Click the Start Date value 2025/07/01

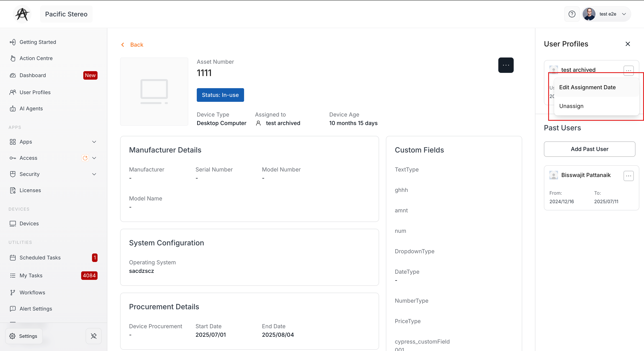211,335
